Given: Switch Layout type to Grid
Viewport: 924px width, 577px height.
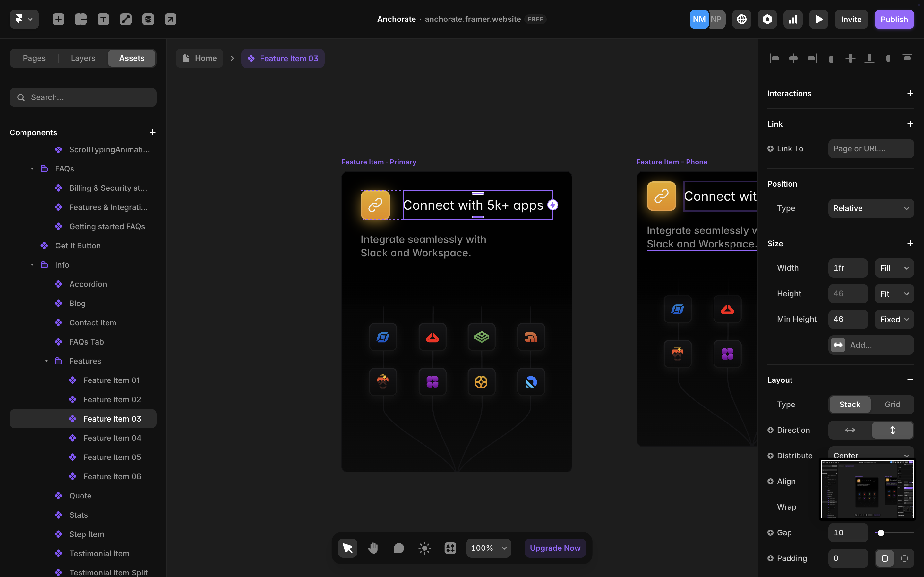Looking at the screenshot, I should click(x=892, y=404).
